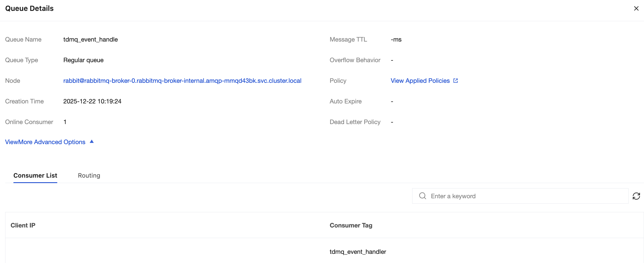Click the Consumer Tag column header
This screenshot has width=644, height=263.
coord(351,225)
